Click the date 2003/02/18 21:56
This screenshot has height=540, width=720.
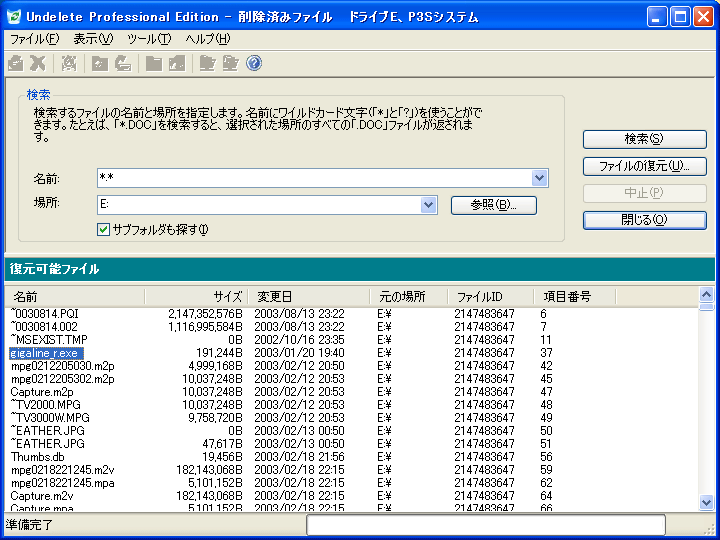299,457
